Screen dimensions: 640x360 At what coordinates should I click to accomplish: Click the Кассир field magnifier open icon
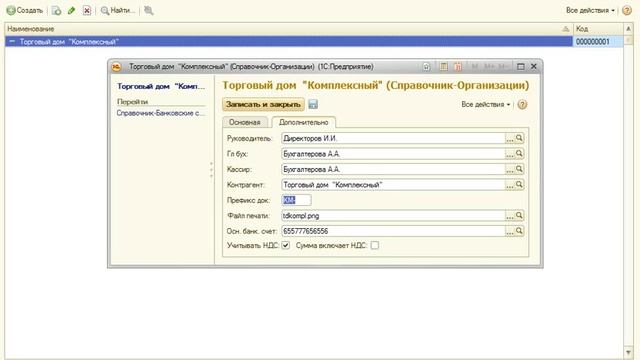519,169
